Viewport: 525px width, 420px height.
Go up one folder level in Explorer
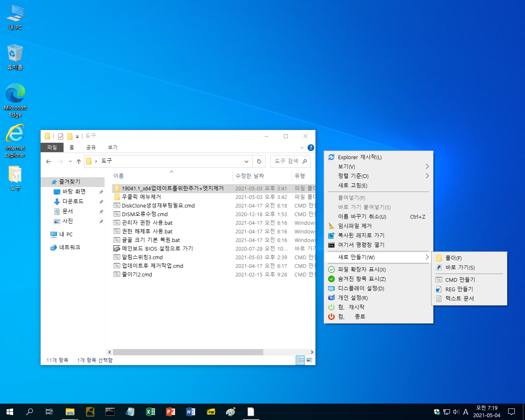(x=79, y=161)
